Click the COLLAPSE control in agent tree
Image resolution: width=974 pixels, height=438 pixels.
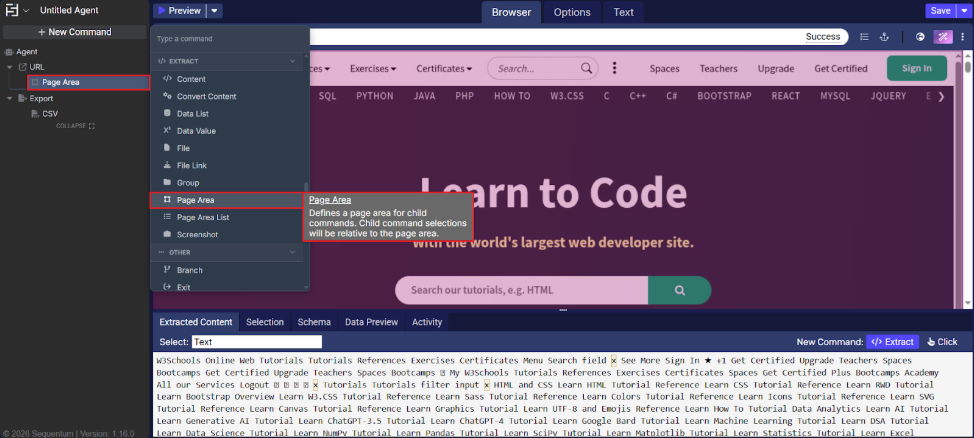(x=75, y=126)
